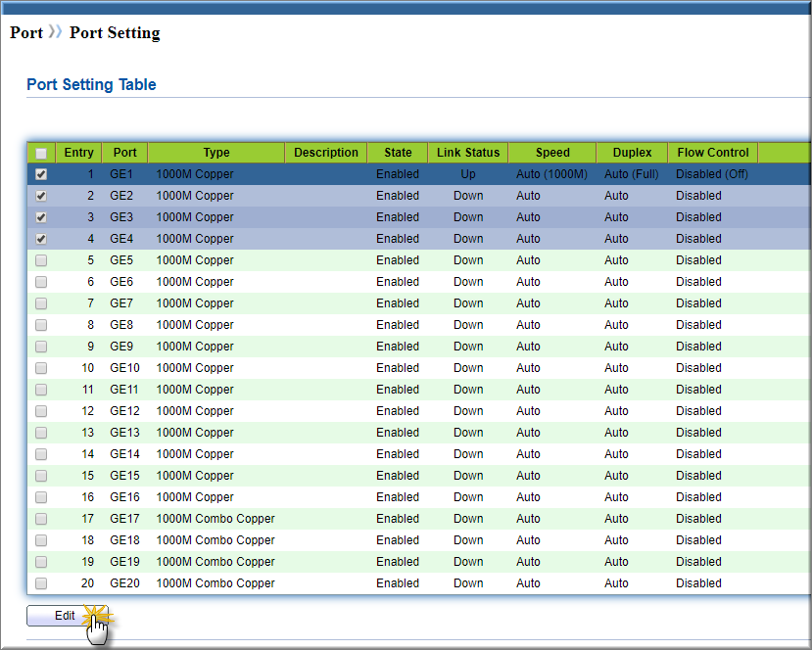Check the checkbox for port GE19

pyautogui.click(x=41, y=562)
